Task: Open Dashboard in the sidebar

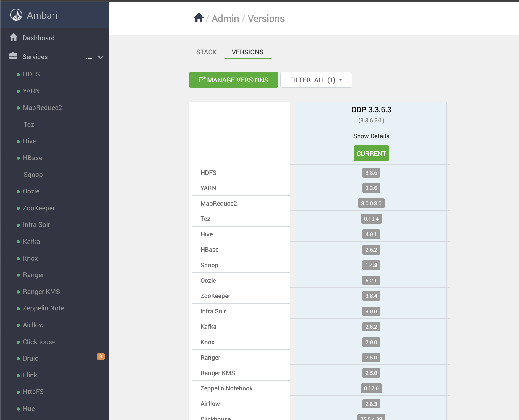Action: tap(38, 38)
